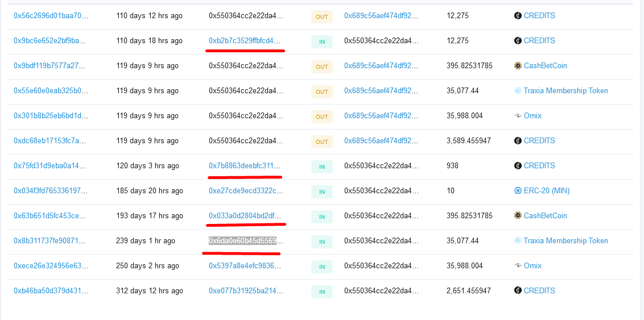This screenshot has width=644, height=320.
Task: Click the Traxia Membership Token icon in the 239 days row
Action: [x=518, y=241]
